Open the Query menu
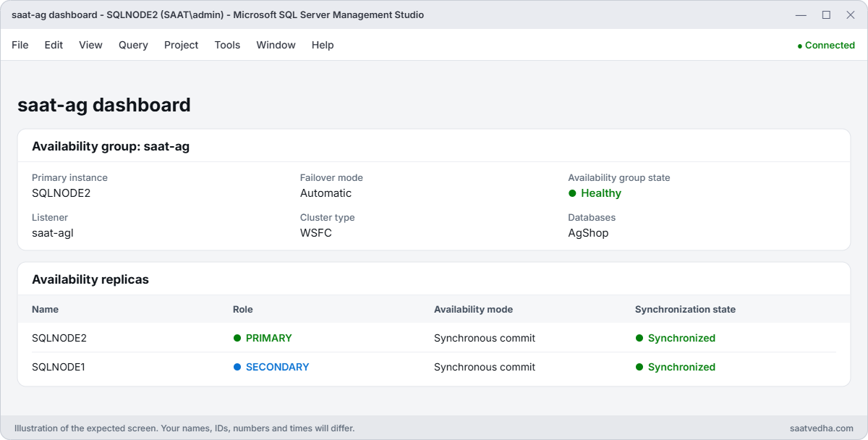 (x=133, y=45)
